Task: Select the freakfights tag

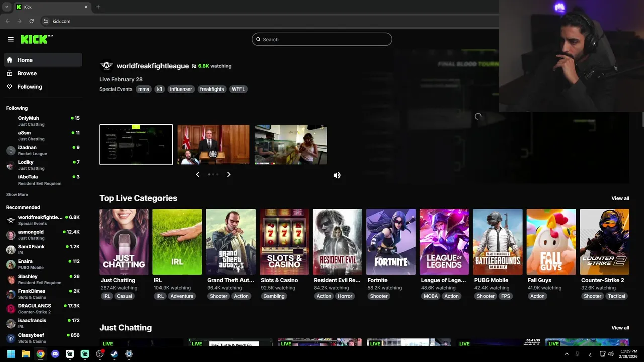Action: pos(212,89)
